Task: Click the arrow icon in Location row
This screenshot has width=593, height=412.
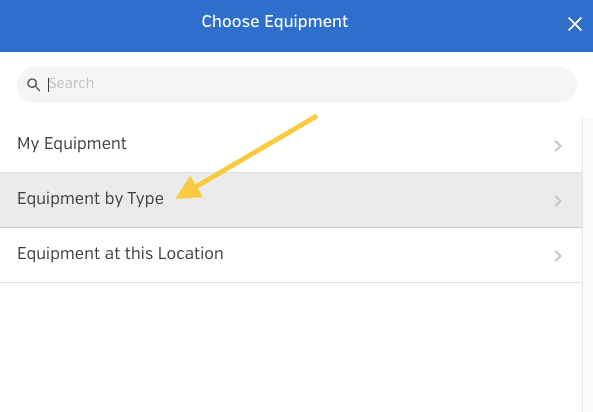Action: tap(558, 256)
